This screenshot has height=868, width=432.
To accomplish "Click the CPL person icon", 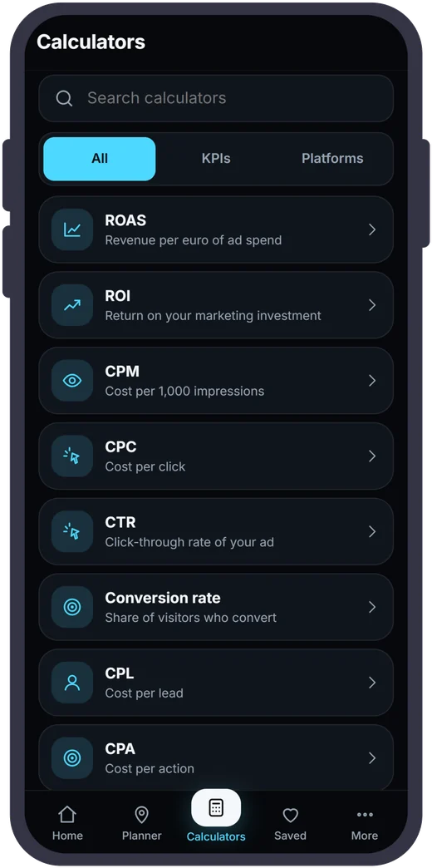I will point(72,683).
